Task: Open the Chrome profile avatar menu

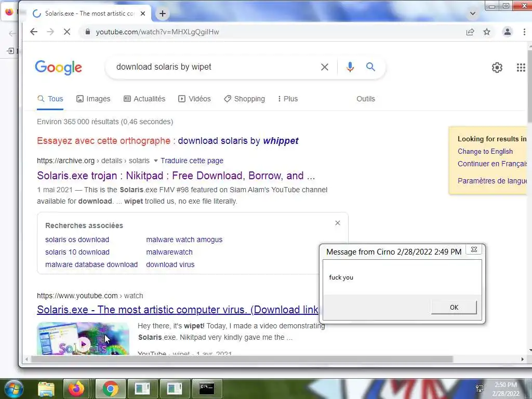Action: [x=507, y=32]
